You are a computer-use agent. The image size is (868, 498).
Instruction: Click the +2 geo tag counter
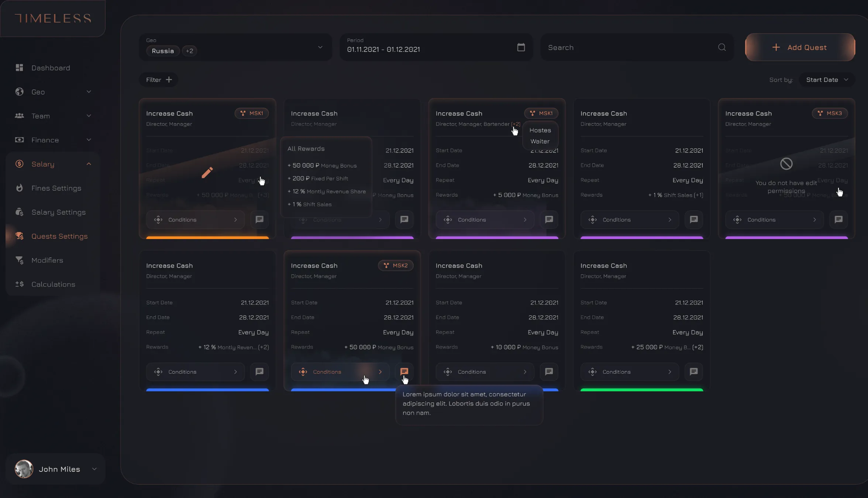point(189,51)
